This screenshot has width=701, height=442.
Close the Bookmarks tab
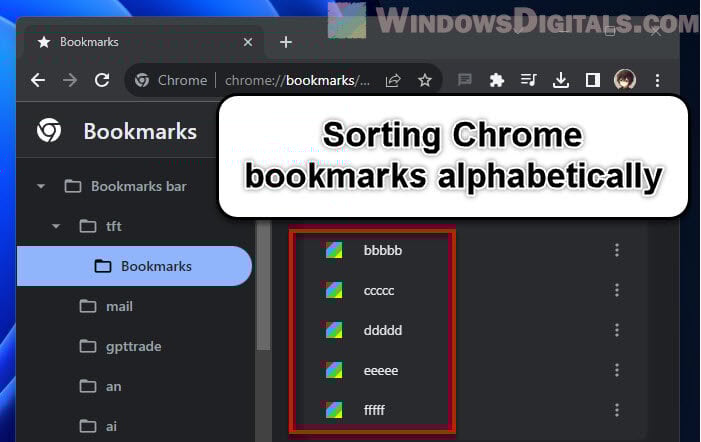(x=248, y=42)
